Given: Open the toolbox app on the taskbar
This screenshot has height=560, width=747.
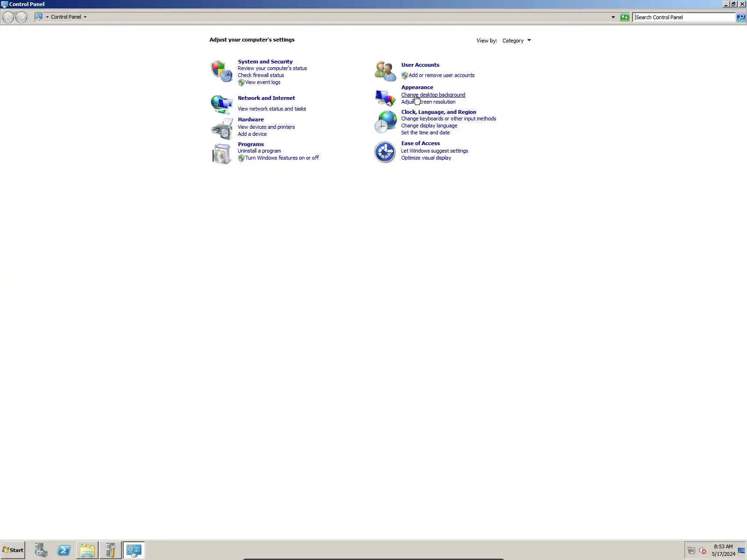Looking at the screenshot, I should point(110,550).
